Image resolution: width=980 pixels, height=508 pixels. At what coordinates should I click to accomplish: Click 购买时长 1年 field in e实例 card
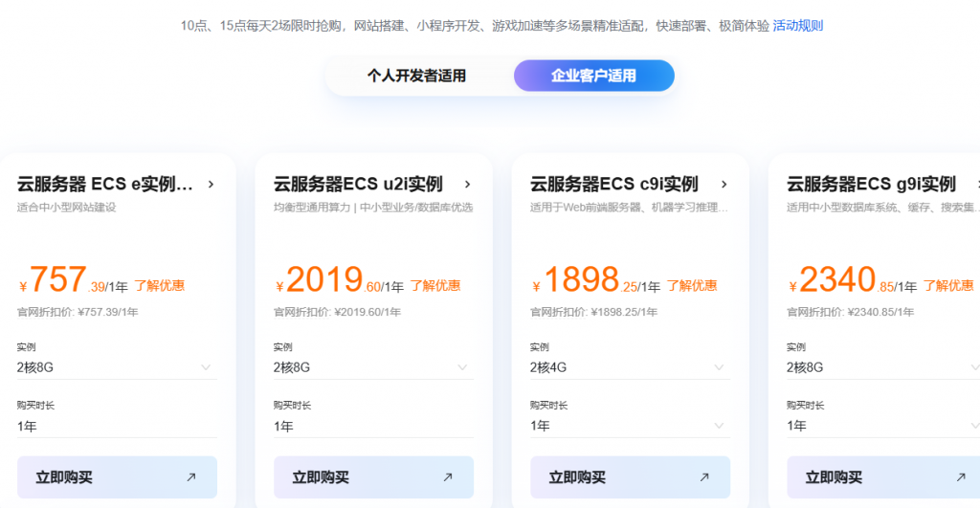coord(117,426)
